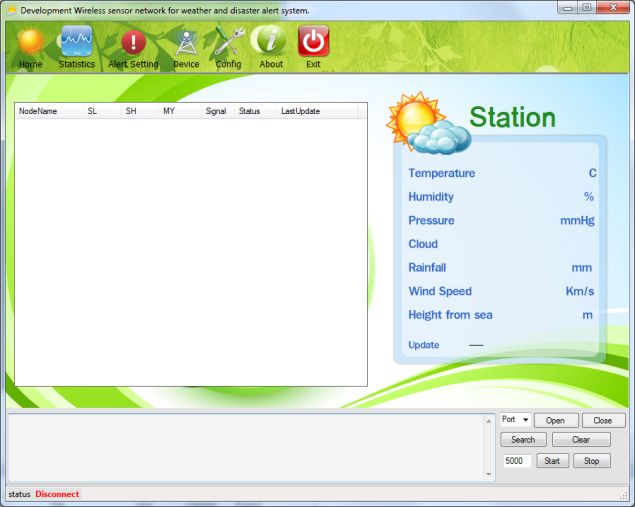Click the Pressure label
The height and width of the screenshot is (507, 635).
click(x=431, y=220)
